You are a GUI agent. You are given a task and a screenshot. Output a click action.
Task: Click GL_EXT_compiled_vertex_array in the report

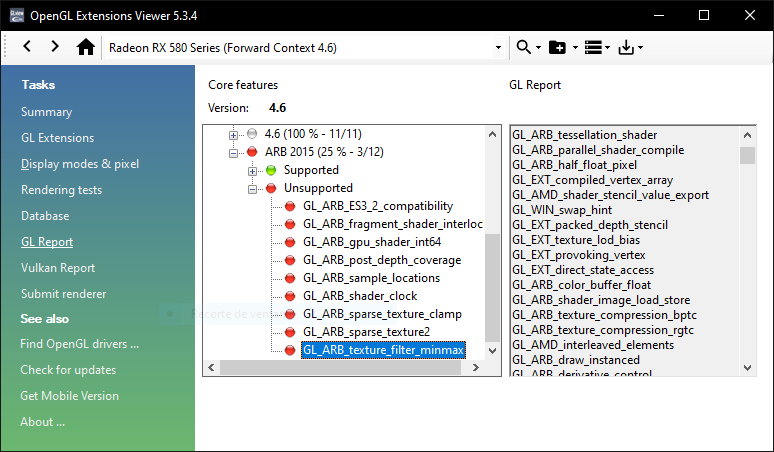coord(592,180)
